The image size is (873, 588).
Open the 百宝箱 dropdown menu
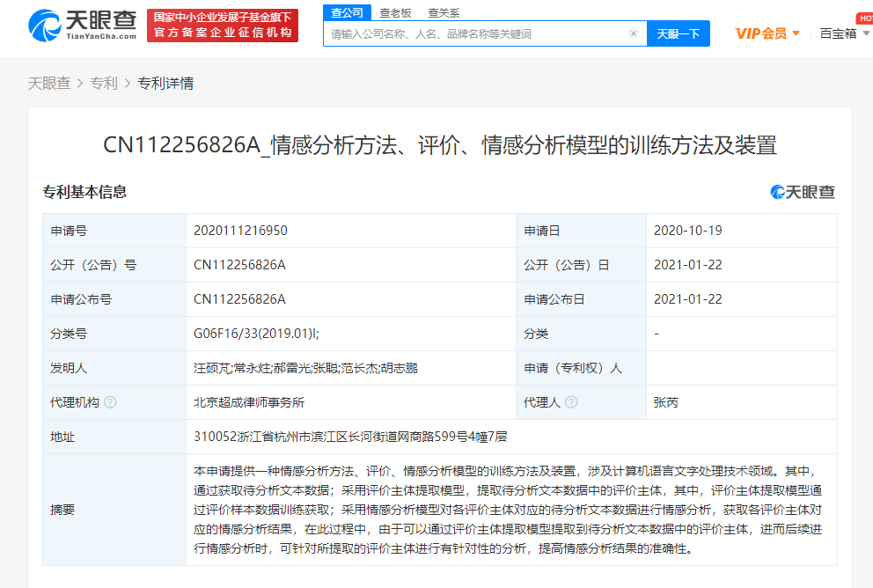click(x=843, y=33)
